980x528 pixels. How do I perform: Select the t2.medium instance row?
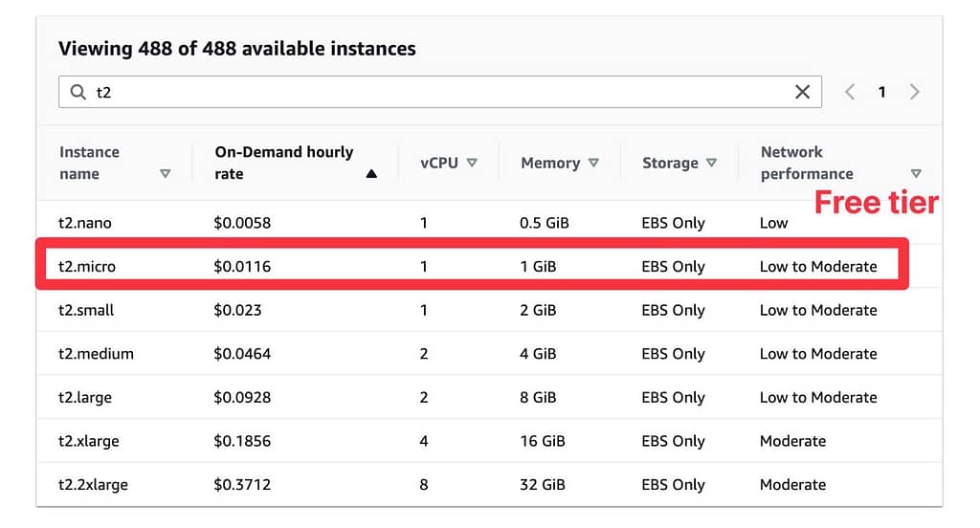(x=489, y=354)
